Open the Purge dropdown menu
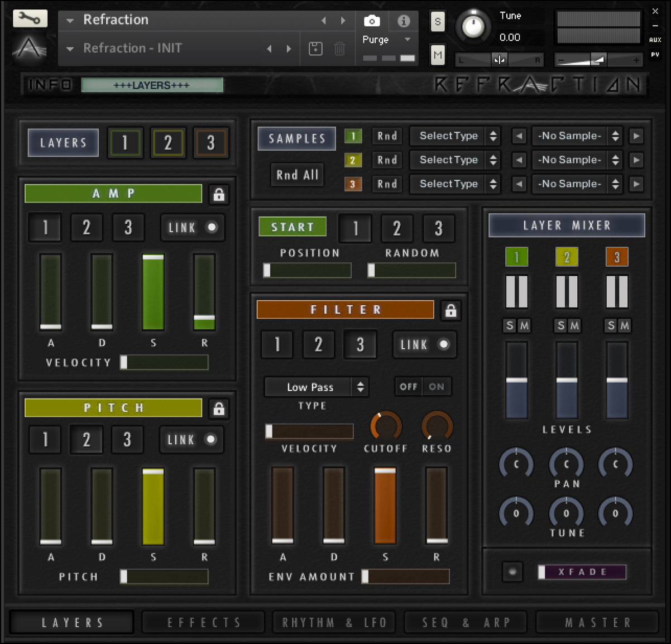 (x=386, y=40)
